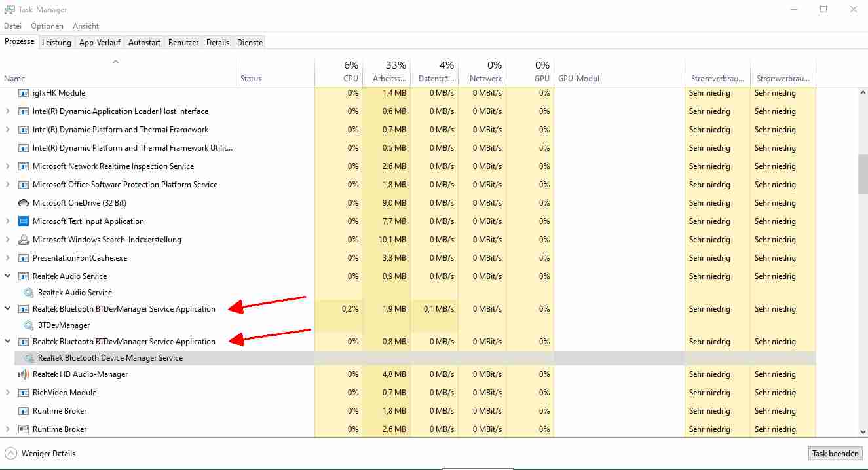The image size is (868, 470).
Task: Click the Realtek HD Audio-Manager speaker icon
Action: pos(24,374)
